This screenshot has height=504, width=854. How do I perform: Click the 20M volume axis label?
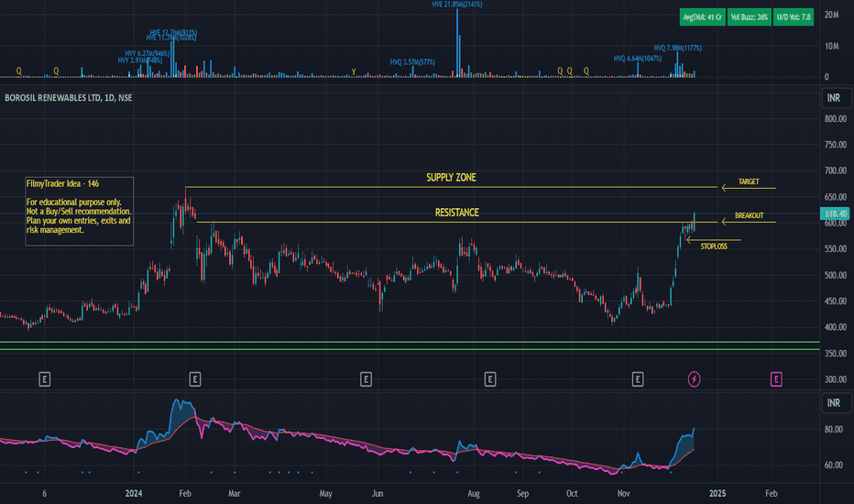coord(831,15)
